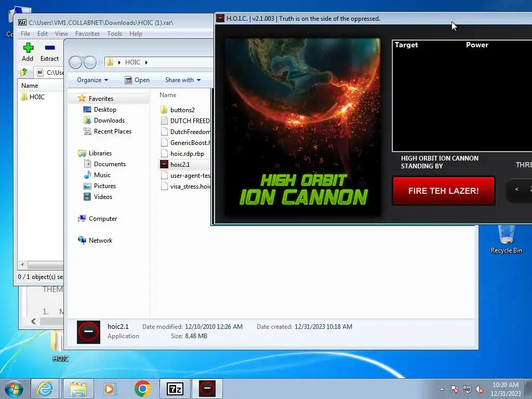This screenshot has height=399, width=532.
Task: Open Windows Explorer from taskbar
Action: [78, 389]
